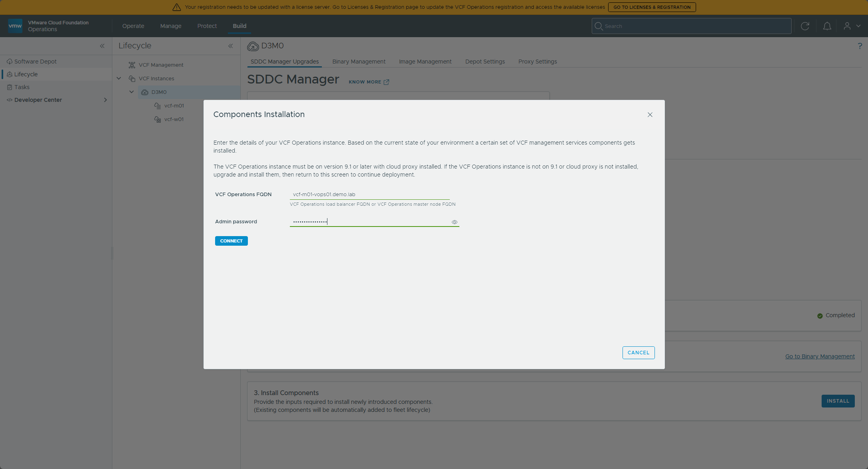Switch to Binary Management tab
Viewport: 868px width, 469px height.
click(x=359, y=62)
